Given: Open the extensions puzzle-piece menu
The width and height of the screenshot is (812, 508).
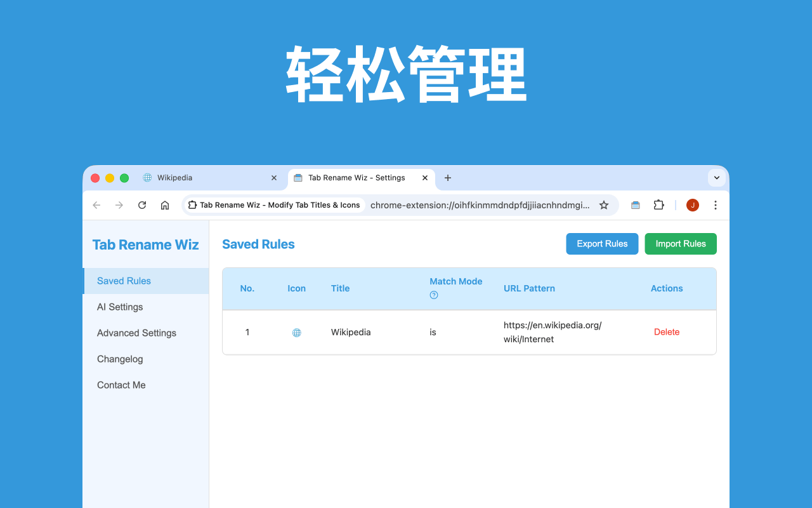Looking at the screenshot, I should click(658, 204).
